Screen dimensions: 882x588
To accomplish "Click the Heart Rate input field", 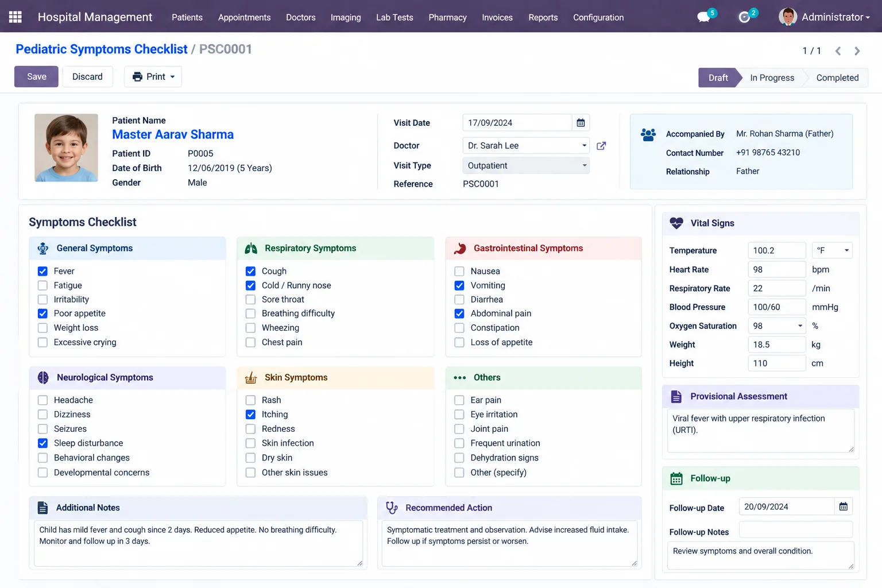I will click(x=777, y=269).
